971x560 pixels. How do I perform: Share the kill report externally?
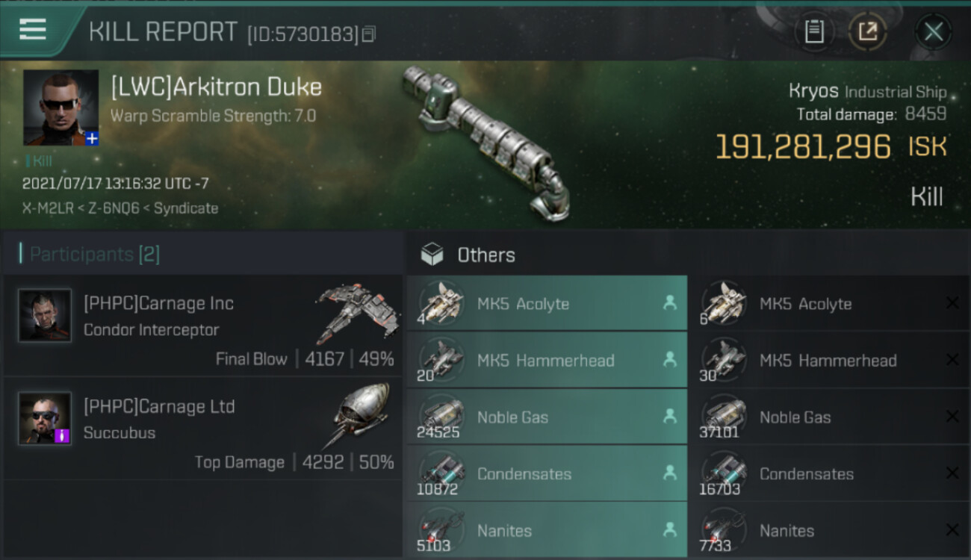point(868,31)
